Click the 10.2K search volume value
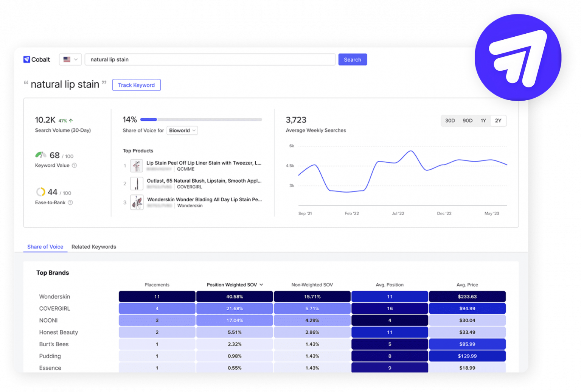This screenshot has height=392, width=581. (45, 120)
